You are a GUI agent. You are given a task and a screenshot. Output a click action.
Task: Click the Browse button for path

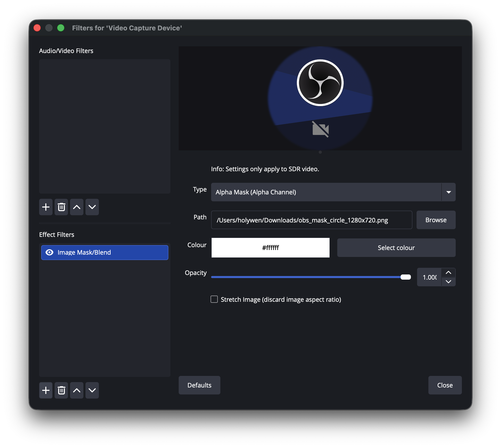click(x=436, y=220)
